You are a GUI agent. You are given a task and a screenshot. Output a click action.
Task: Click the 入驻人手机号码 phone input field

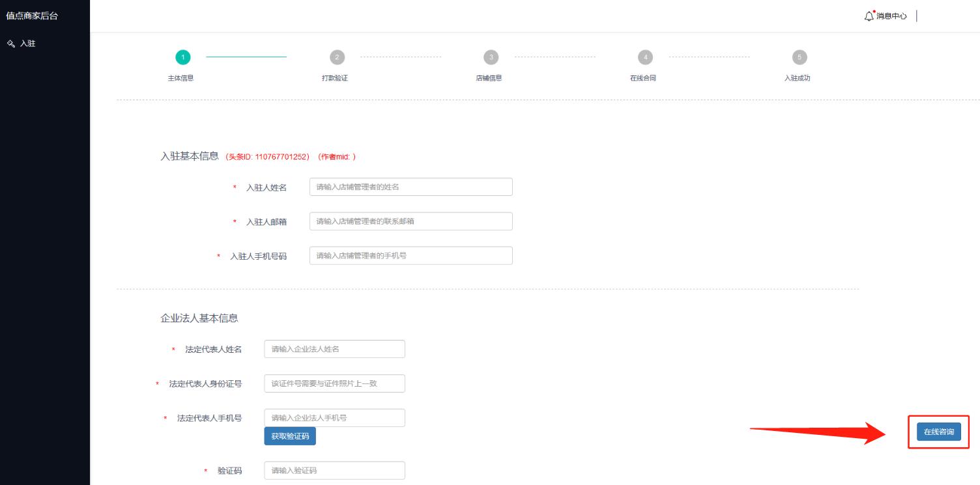(x=411, y=255)
